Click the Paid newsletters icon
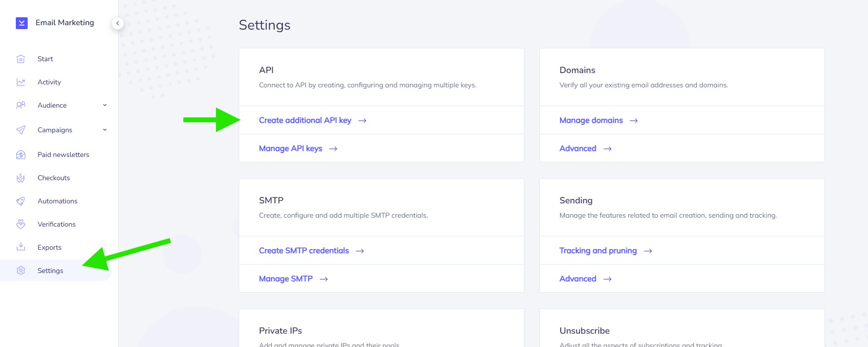This screenshot has height=347, width=868. pyautogui.click(x=21, y=155)
